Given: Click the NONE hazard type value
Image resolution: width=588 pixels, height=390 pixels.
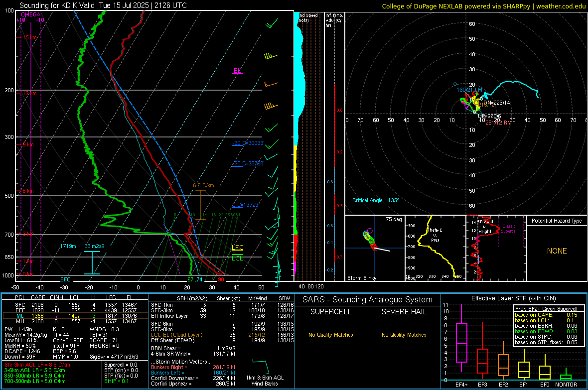Looking at the screenshot, I should tap(557, 251).
